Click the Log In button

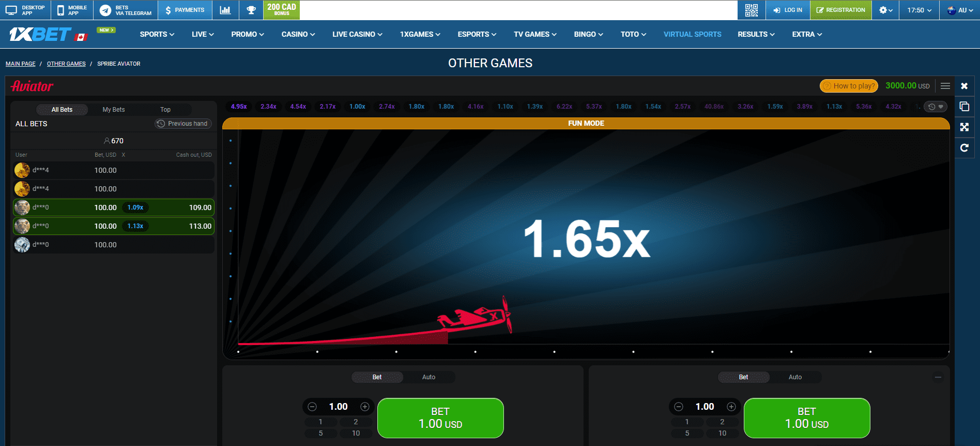(788, 10)
